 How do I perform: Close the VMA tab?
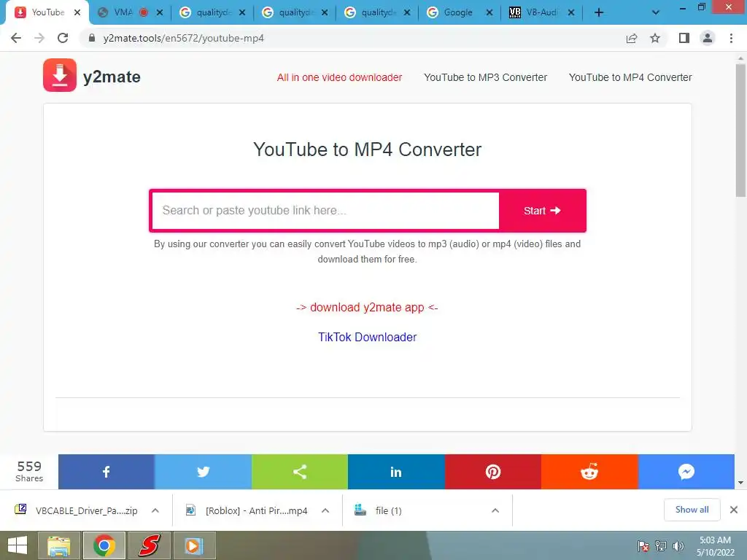coord(160,13)
